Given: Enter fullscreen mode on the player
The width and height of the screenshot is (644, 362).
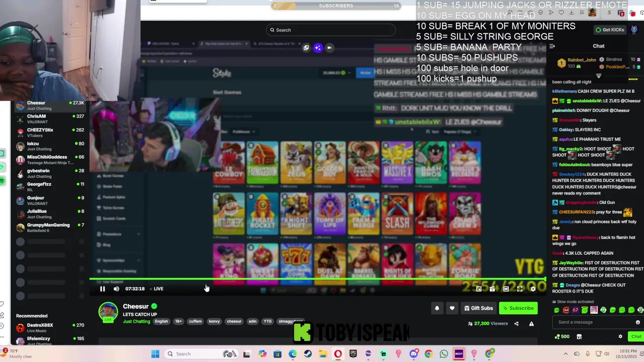Looking at the screenshot, I should point(519,289).
